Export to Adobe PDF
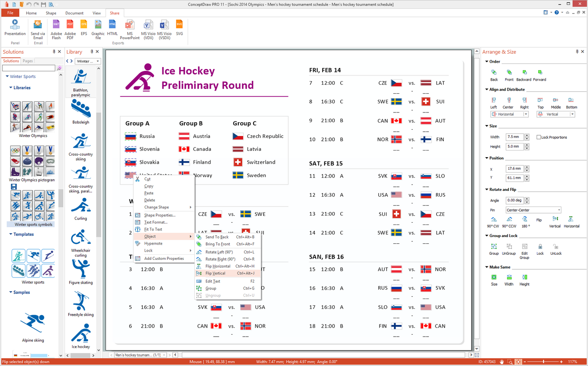 tap(70, 29)
